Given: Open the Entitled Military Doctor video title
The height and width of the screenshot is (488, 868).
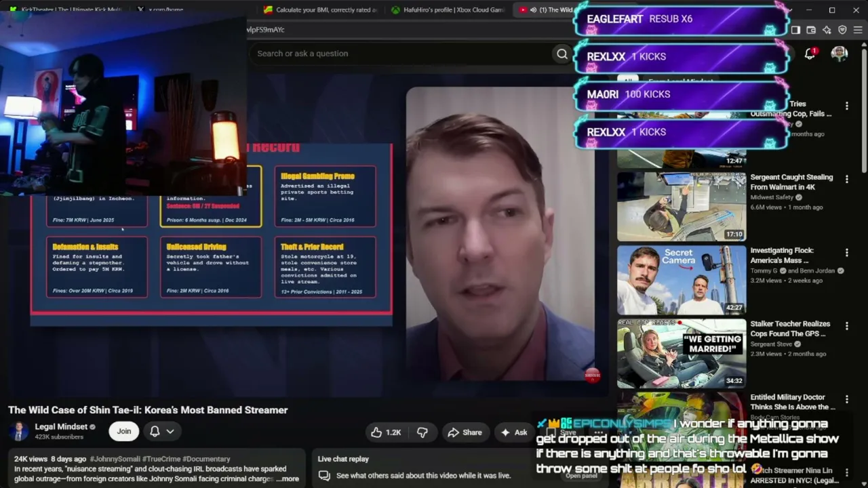Looking at the screenshot, I should point(793,402).
